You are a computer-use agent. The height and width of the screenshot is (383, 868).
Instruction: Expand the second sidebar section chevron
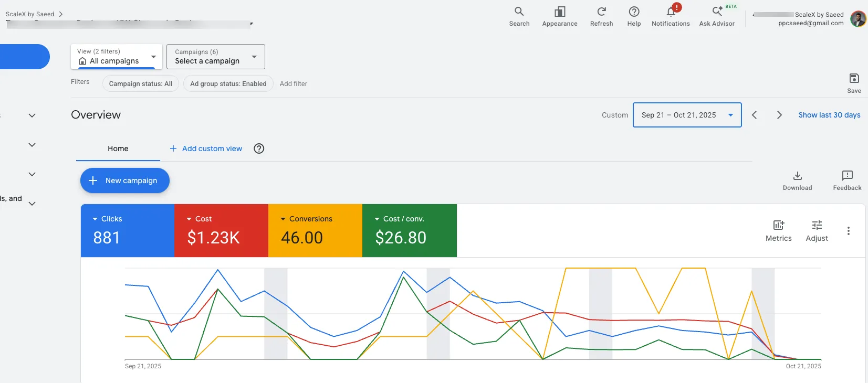pos(32,145)
